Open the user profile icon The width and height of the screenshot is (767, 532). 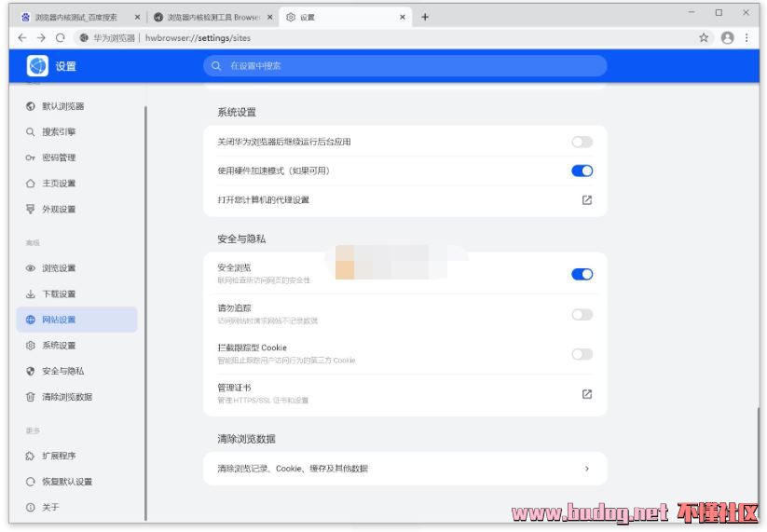727,37
